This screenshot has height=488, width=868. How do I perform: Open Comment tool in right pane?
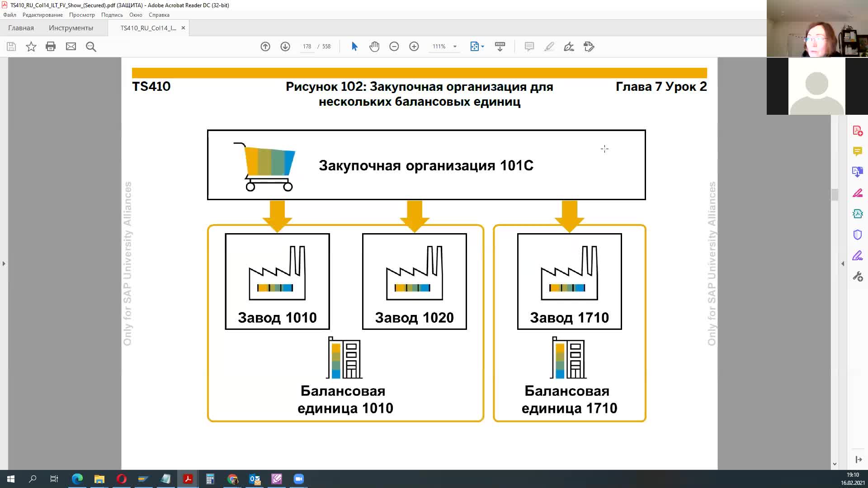click(x=858, y=151)
